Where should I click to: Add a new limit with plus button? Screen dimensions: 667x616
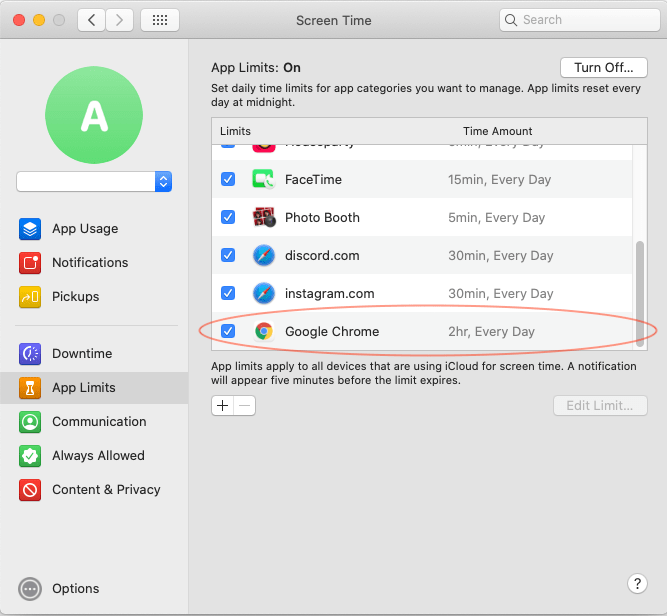(222, 405)
